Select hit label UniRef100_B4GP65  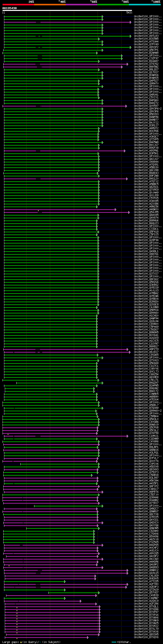tap(146, 545)
